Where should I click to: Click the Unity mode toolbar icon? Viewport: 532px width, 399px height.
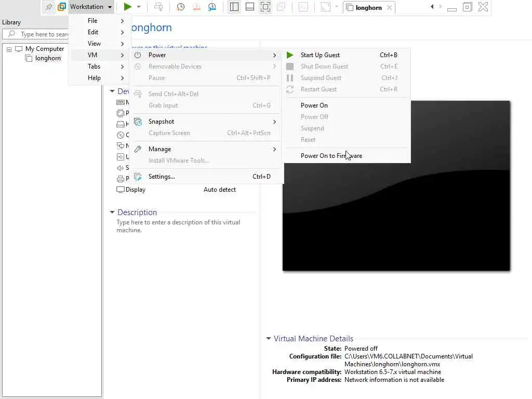pyautogui.click(x=281, y=7)
